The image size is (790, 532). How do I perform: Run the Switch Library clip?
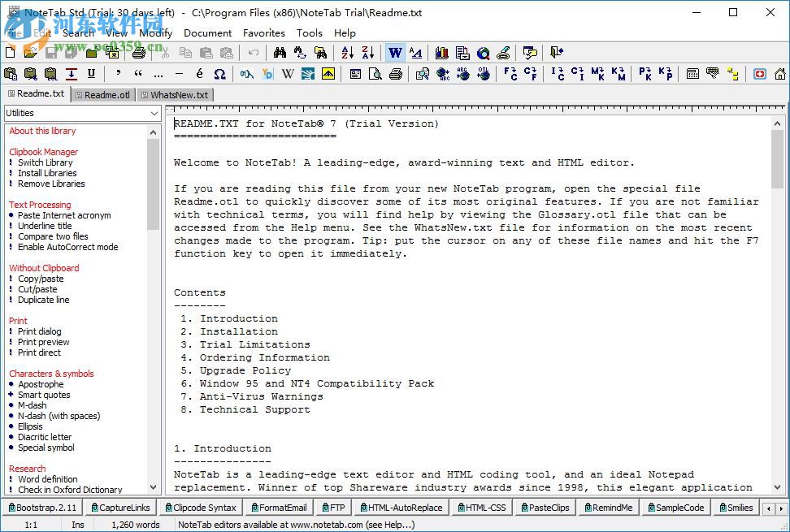[x=46, y=162]
